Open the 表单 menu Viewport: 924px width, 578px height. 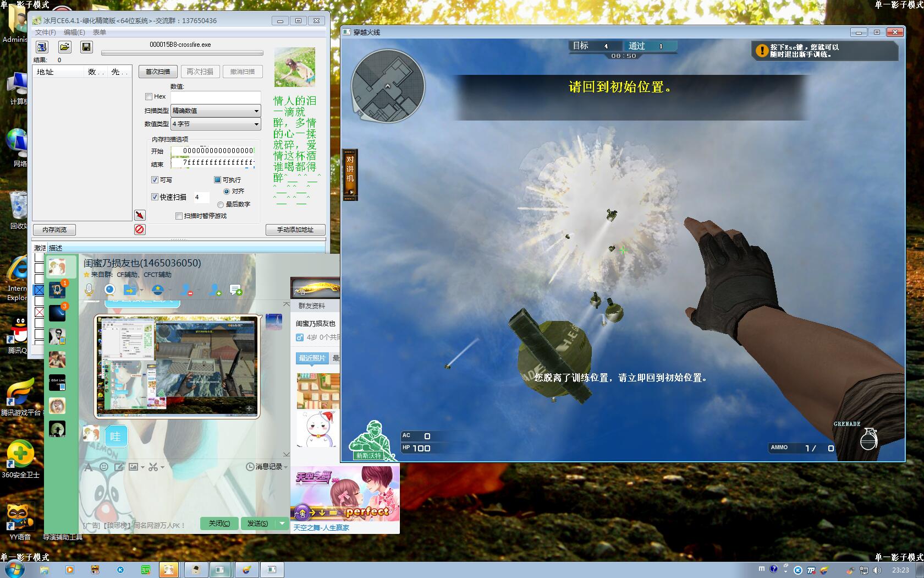pos(100,32)
